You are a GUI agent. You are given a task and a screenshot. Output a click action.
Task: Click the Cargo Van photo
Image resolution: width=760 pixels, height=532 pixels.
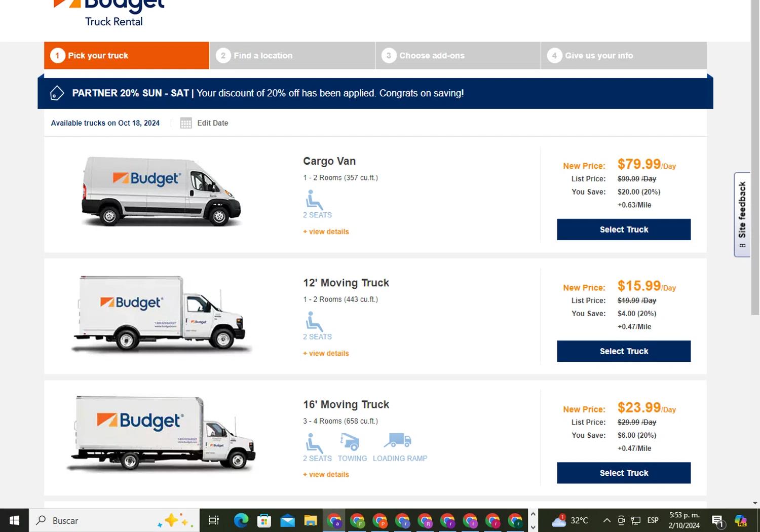(x=161, y=192)
